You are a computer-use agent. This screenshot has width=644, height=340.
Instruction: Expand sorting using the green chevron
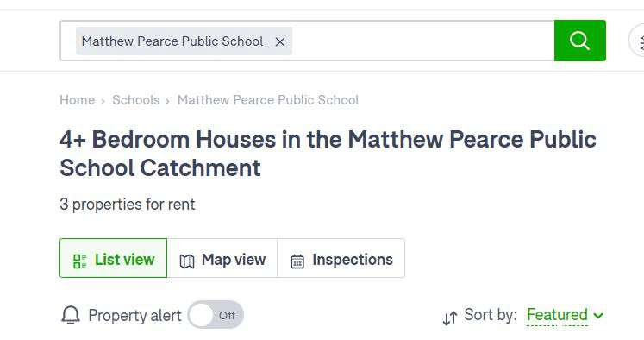pyautogui.click(x=598, y=316)
